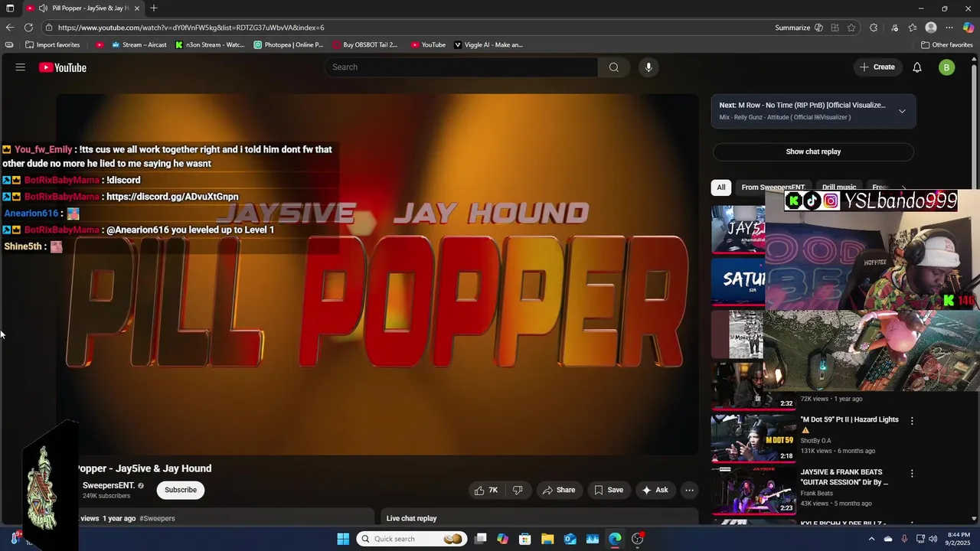
Task: Click the taskbar clock showing 8:44 PM
Action: (958, 539)
